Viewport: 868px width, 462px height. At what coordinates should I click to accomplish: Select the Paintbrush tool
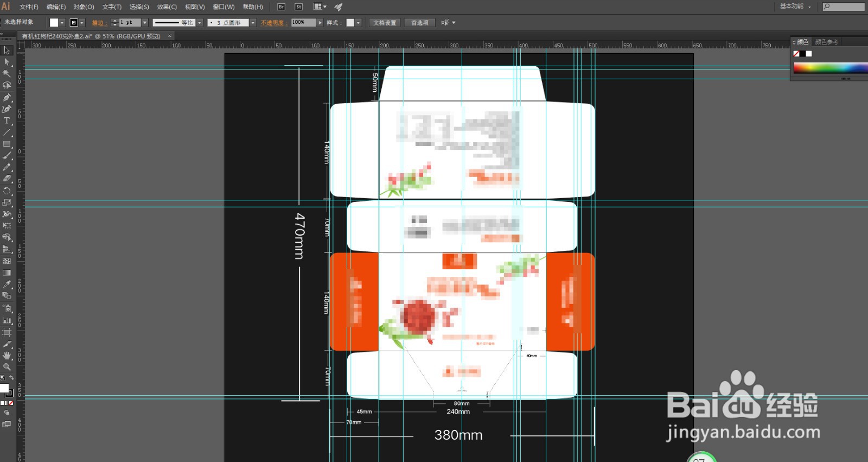[7, 156]
